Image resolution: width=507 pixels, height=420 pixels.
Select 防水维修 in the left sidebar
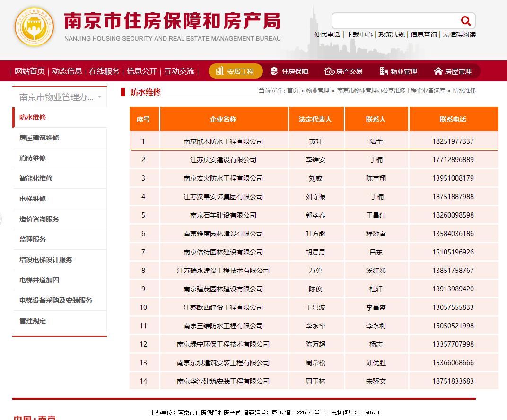click(x=60, y=117)
